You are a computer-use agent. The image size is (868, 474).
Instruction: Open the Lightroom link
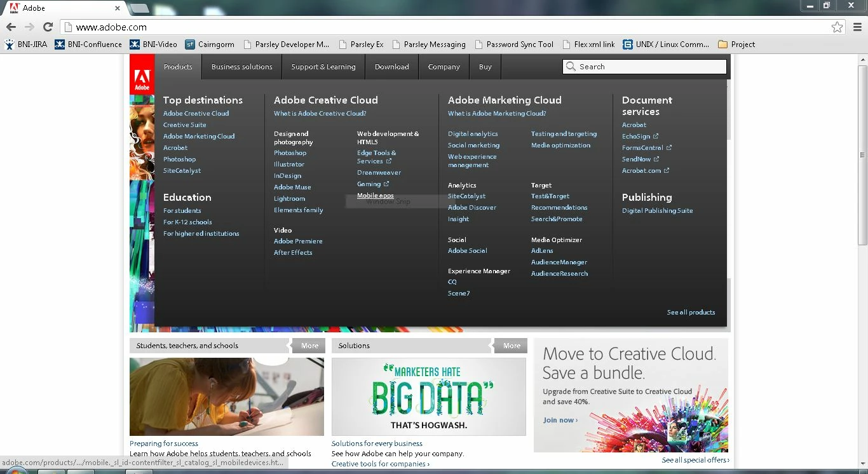[x=289, y=199]
